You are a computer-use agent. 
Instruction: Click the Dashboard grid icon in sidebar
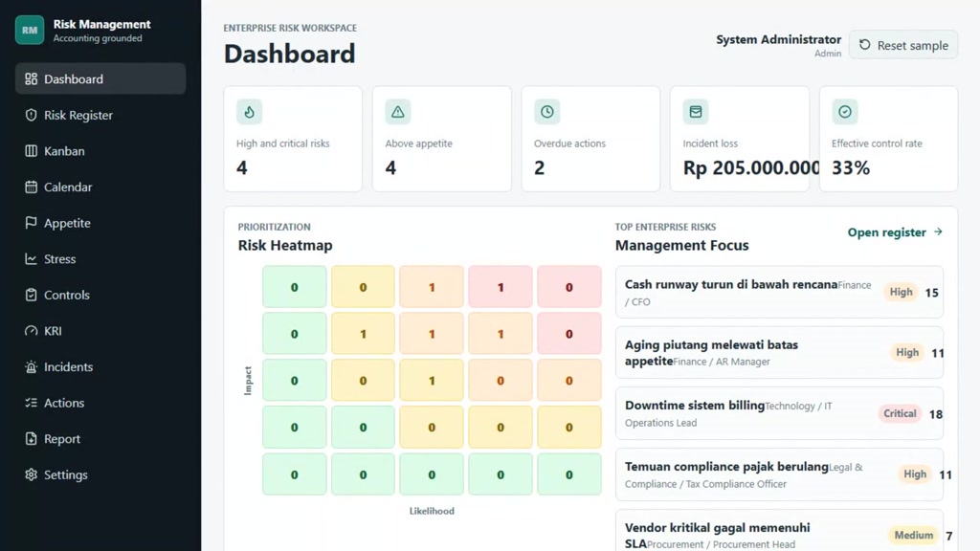[31, 78]
